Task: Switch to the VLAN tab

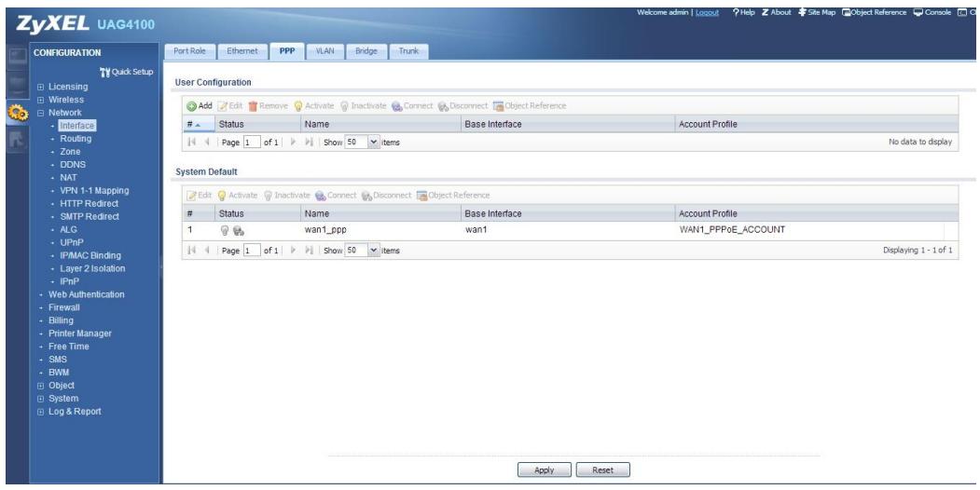Action: pyautogui.click(x=324, y=51)
